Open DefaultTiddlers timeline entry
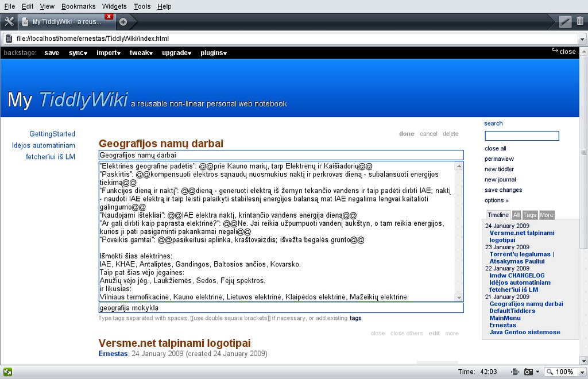The width and height of the screenshot is (588, 379). coord(512,311)
